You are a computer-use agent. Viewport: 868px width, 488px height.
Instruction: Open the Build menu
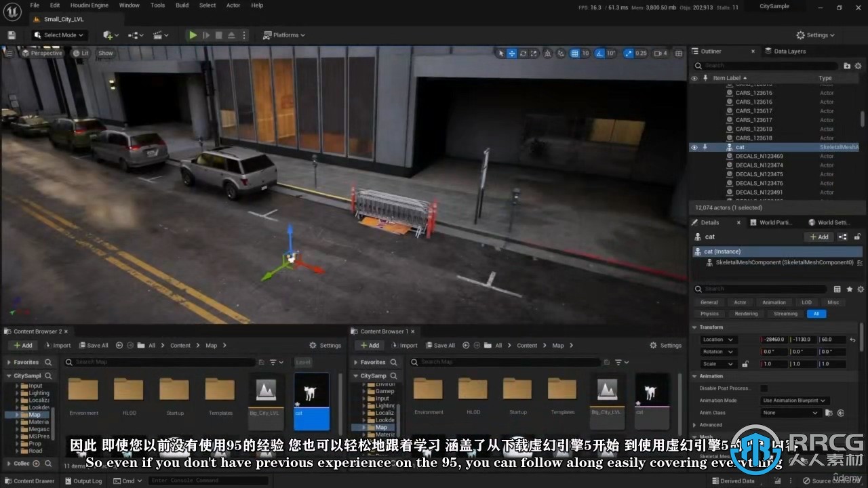pyautogui.click(x=182, y=5)
